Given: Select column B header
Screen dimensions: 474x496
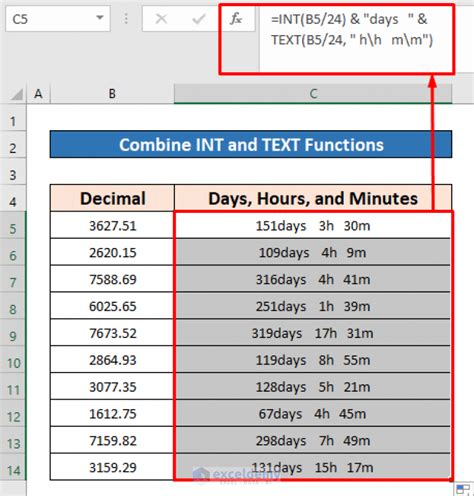Looking at the screenshot, I should 112,94.
